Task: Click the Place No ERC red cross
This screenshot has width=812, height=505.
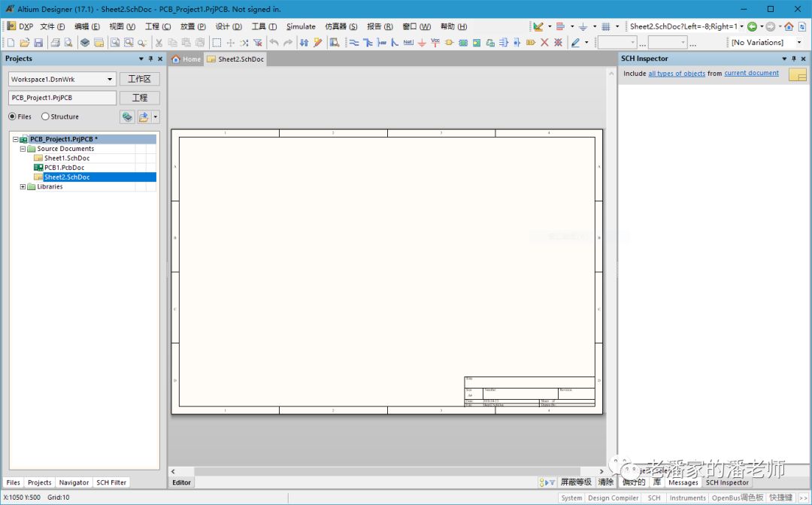Action: [544, 43]
